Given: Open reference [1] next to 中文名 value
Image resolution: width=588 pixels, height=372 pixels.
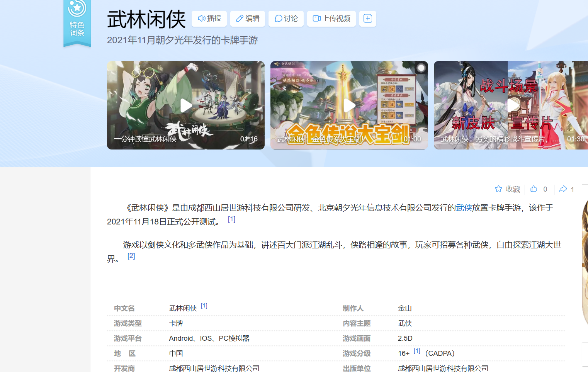Looking at the screenshot, I should click(204, 306).
